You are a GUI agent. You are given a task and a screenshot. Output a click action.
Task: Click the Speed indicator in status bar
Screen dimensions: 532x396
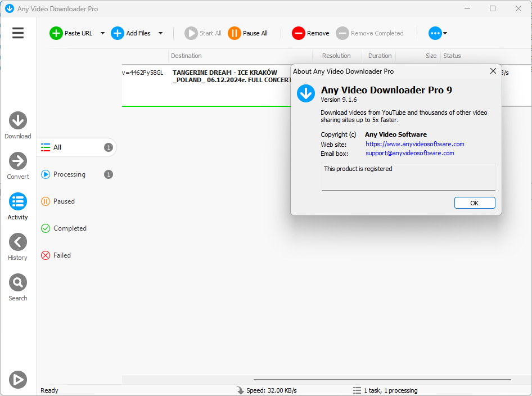tap(272, 390)
